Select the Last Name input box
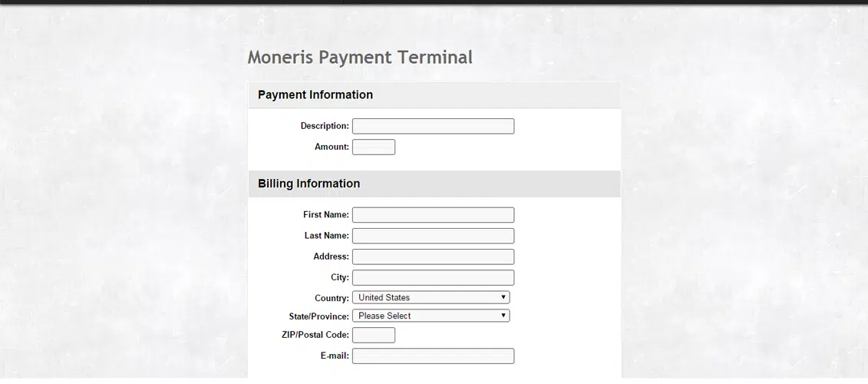Viewport: 868px width, 384px height. click(433, 236)
